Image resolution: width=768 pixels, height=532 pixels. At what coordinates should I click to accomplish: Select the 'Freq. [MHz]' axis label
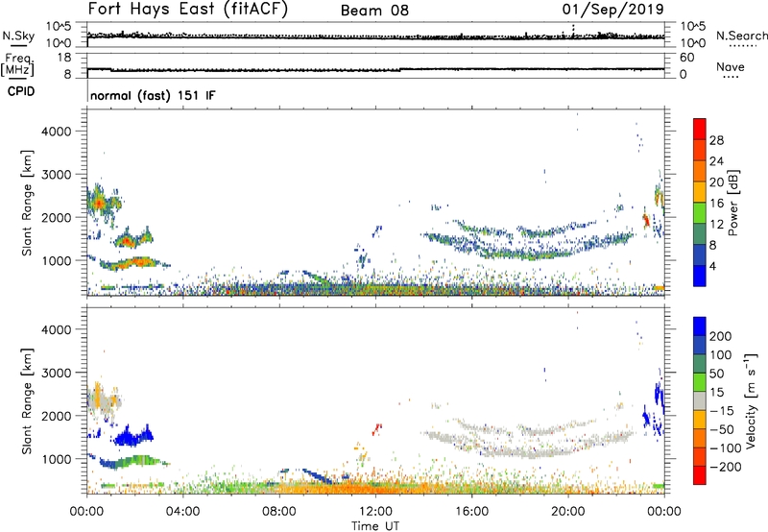pos(18,64)
